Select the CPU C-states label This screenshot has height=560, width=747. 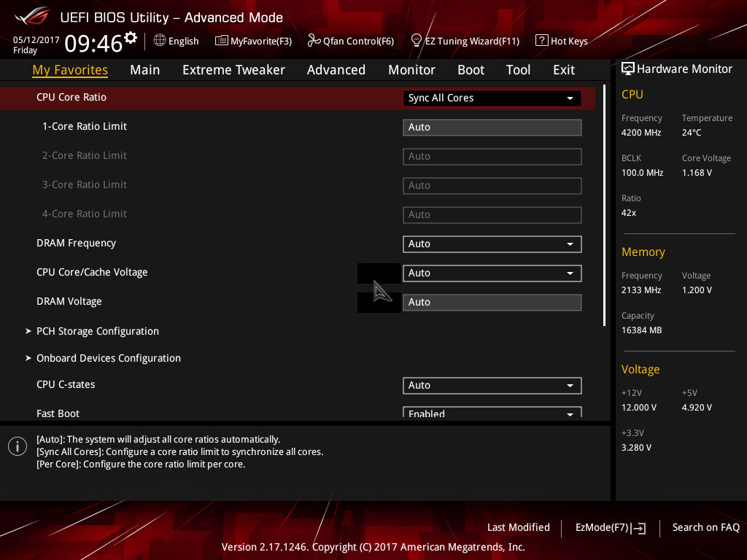click(x=66, y=384)
